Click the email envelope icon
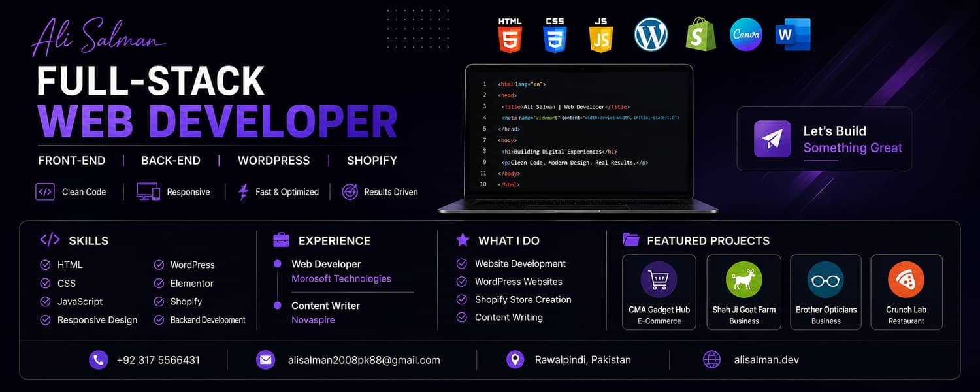 click(265, 359)
